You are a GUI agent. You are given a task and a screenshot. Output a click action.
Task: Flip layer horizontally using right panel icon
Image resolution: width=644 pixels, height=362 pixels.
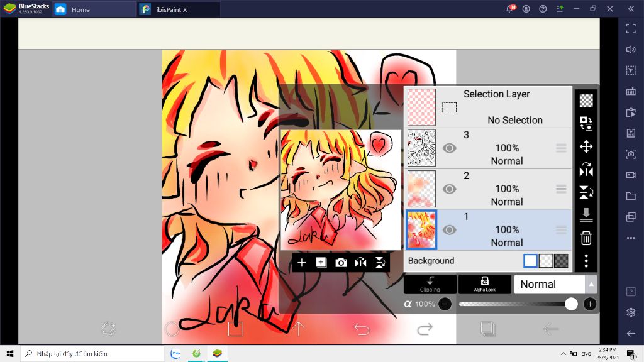586,169
